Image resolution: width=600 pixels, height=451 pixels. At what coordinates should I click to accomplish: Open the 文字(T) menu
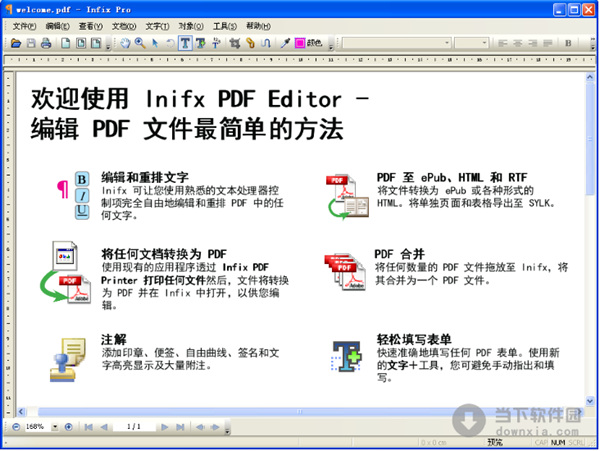point(157,26)
